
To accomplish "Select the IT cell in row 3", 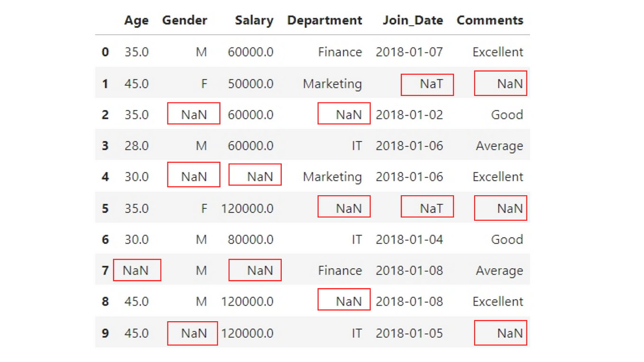I will (x=357, y=146).
